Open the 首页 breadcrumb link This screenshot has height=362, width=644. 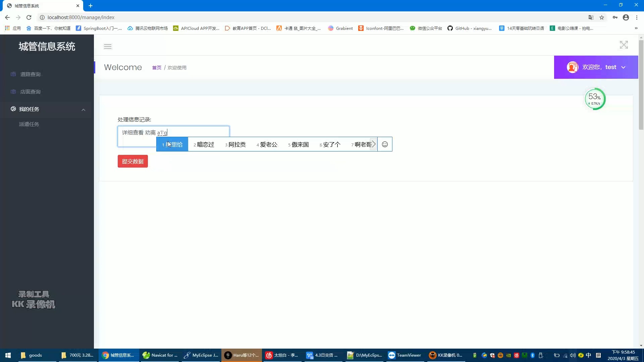157,68
